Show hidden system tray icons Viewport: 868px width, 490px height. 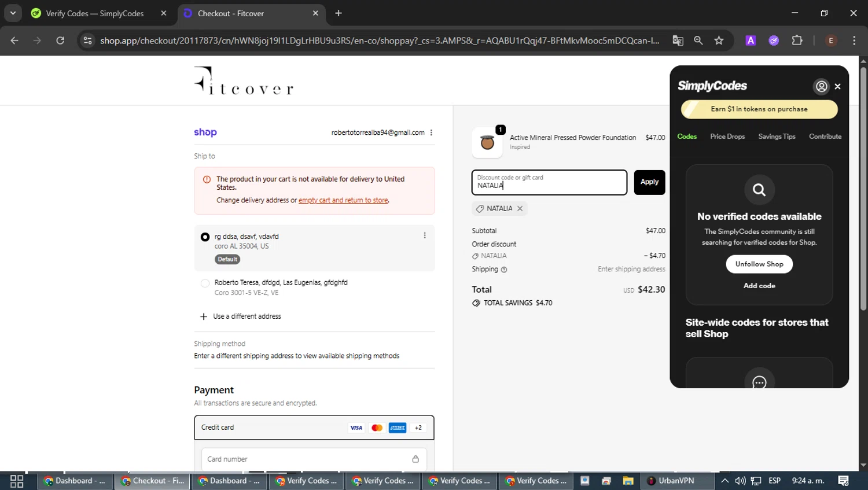[x=724, y=481]
